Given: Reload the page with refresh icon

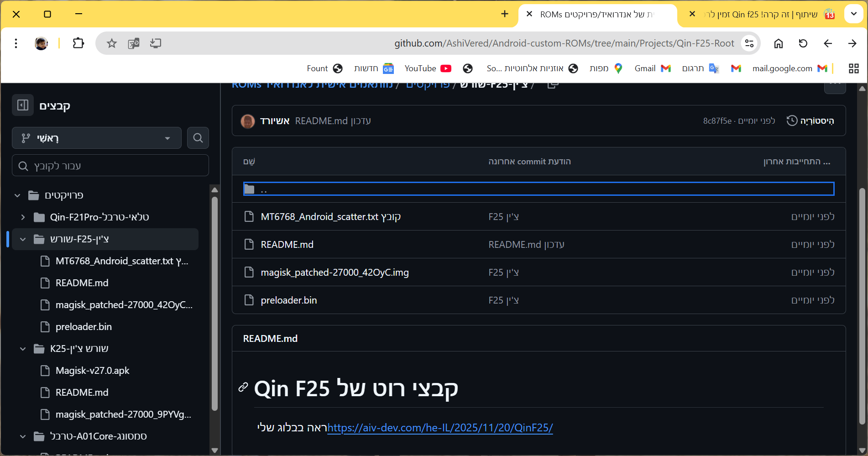Looking at the screenshot, I should click(803, 43).
